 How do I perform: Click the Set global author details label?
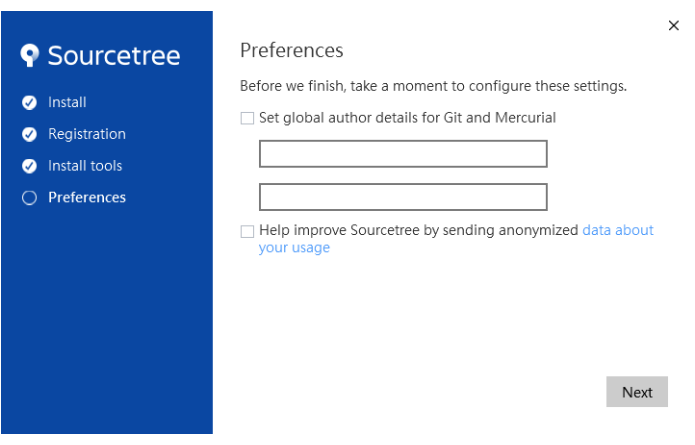point(407,118)
